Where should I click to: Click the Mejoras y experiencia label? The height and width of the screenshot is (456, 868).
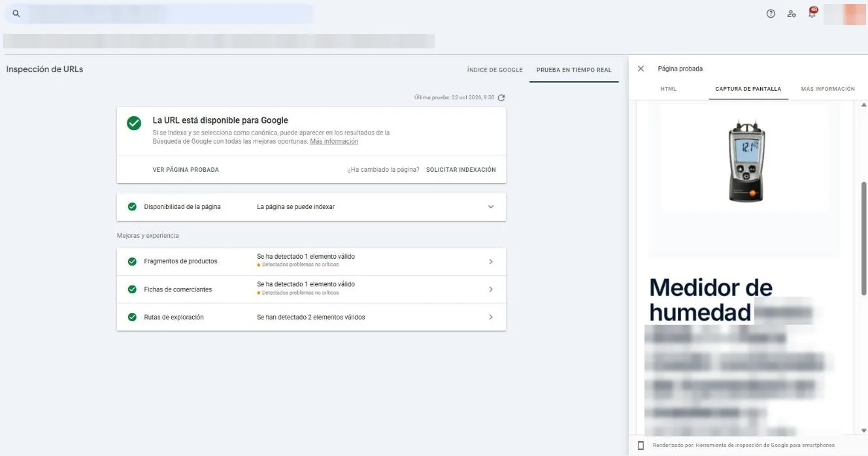[x=148, y=235]
